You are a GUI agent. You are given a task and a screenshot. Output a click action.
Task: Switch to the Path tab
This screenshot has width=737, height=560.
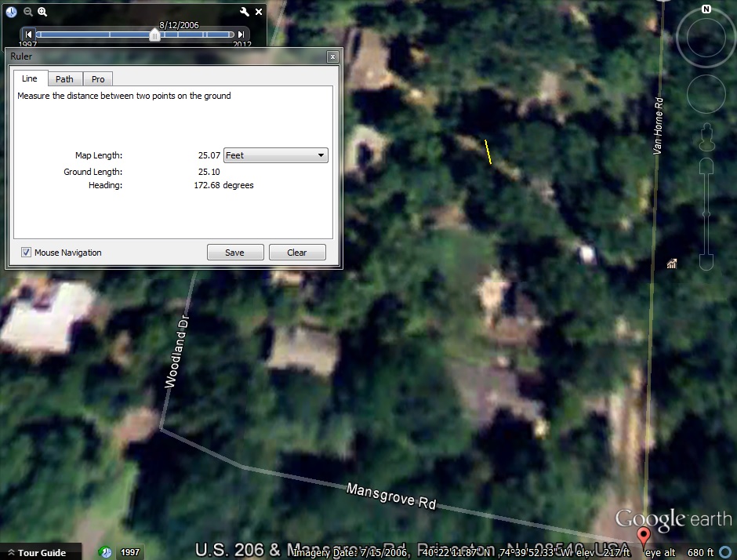(x=64, y=79)
